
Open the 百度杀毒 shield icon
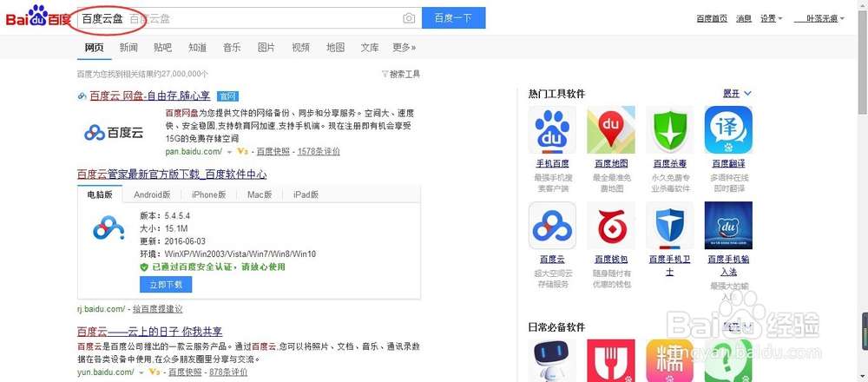(670, 130)
